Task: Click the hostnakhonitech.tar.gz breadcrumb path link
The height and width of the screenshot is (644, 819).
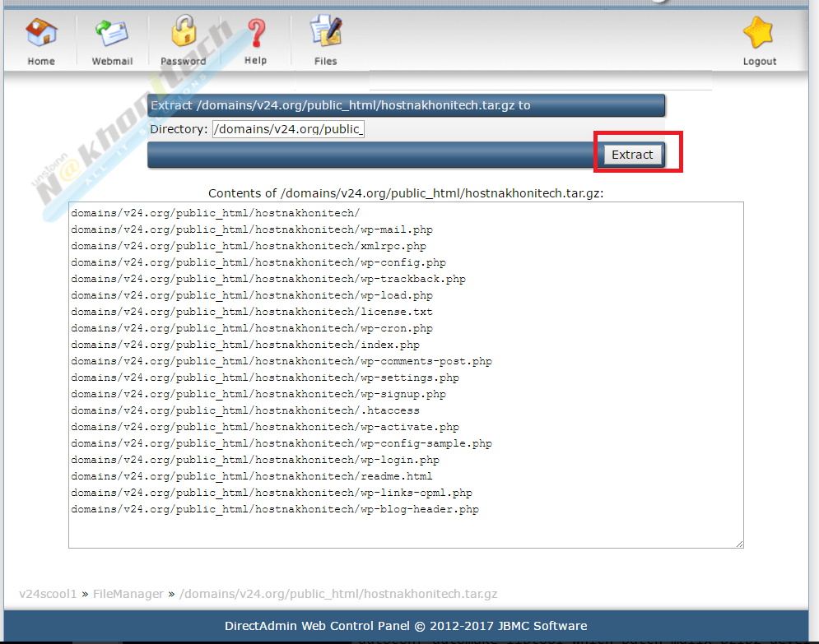Action: point(338,594)
